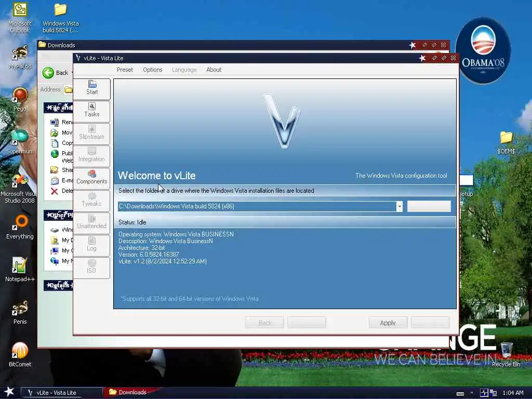Expand the installation path dropdown arrow
The width and height of the screenshot is (532, 399).
tap(400, 206)
